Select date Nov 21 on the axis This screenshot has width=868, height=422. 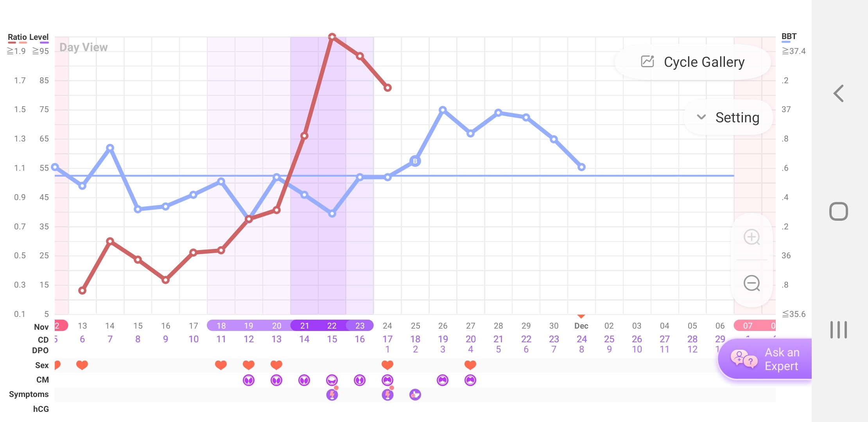pyautogui.click(x=305, y=326)
